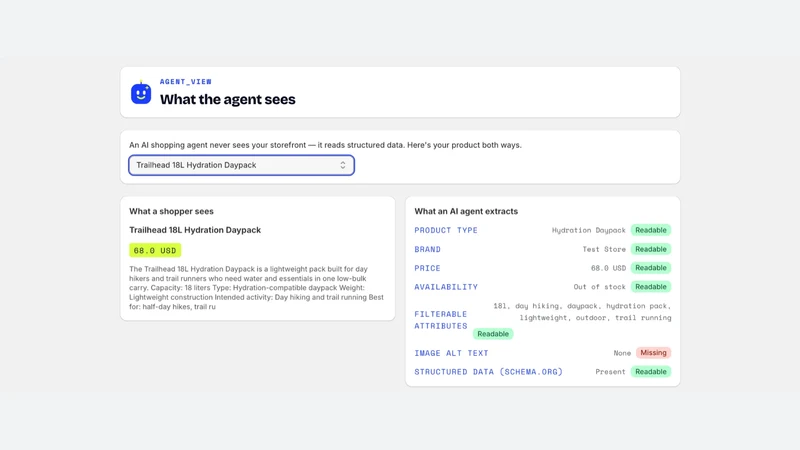Click the 'None' image alt text value
This screenshot has width=800, height=450.
(x=622, y=353)
